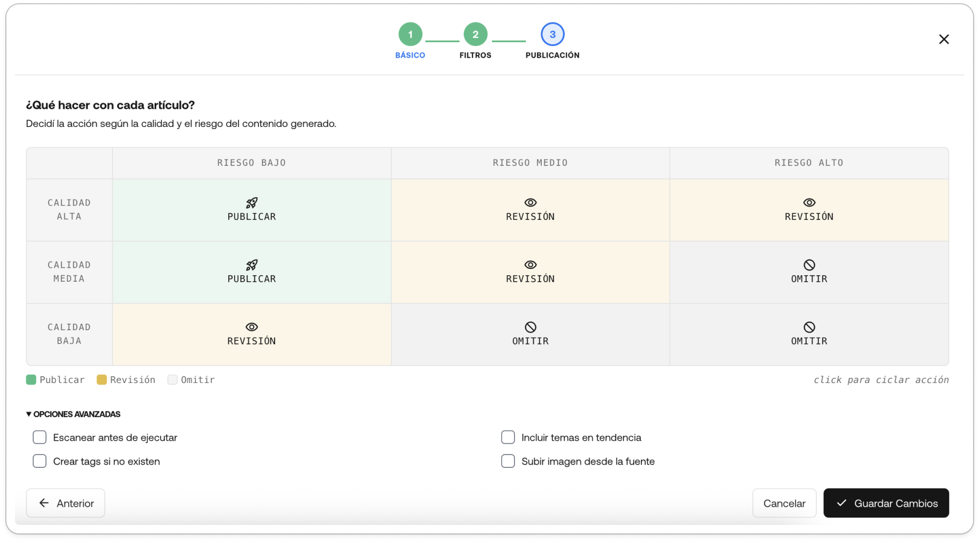Click the Anterior back button
Viewport: 980px width, 542px height.
(x=66, y=503)
